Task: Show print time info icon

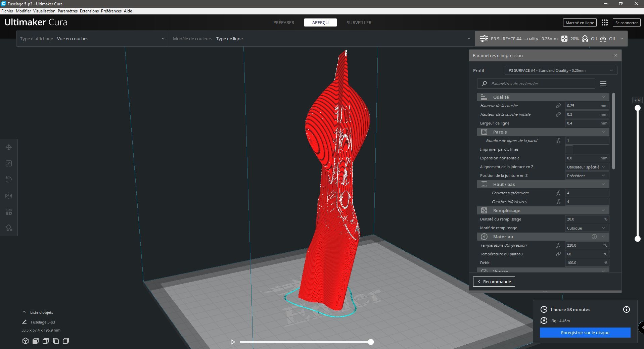Action: (627, 309)
